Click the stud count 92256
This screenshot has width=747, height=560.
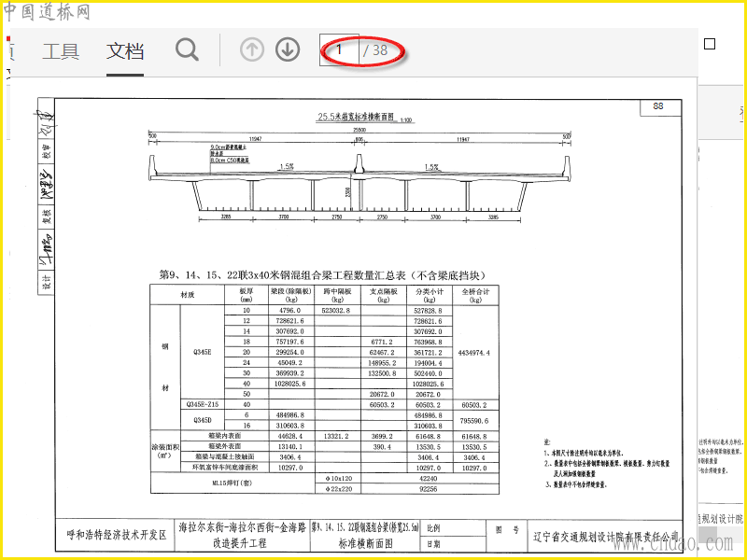click(x=429, y=489)
